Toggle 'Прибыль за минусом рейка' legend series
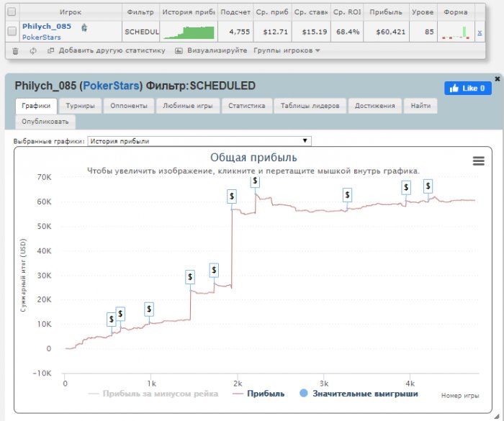 153,394
